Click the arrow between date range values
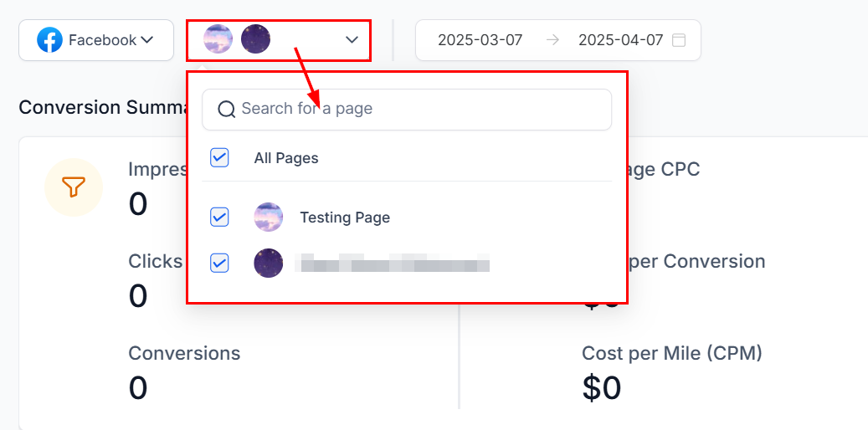The width and height of the screenshot is (868, 430). coord(552,40)
